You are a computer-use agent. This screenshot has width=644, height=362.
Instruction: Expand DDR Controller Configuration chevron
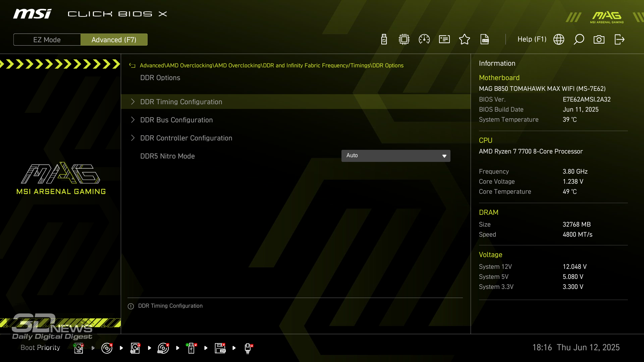133,138
